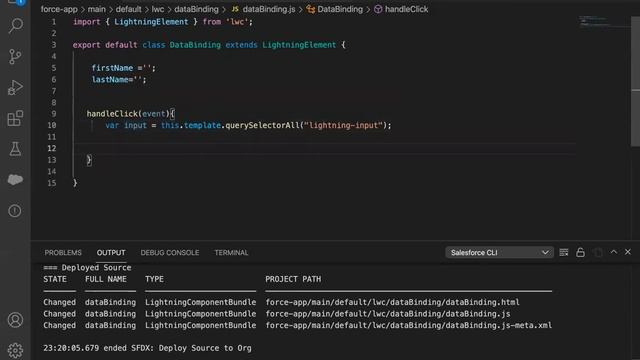Click line number 12 in the gutter
640x360 pixels.
point(52,148)
